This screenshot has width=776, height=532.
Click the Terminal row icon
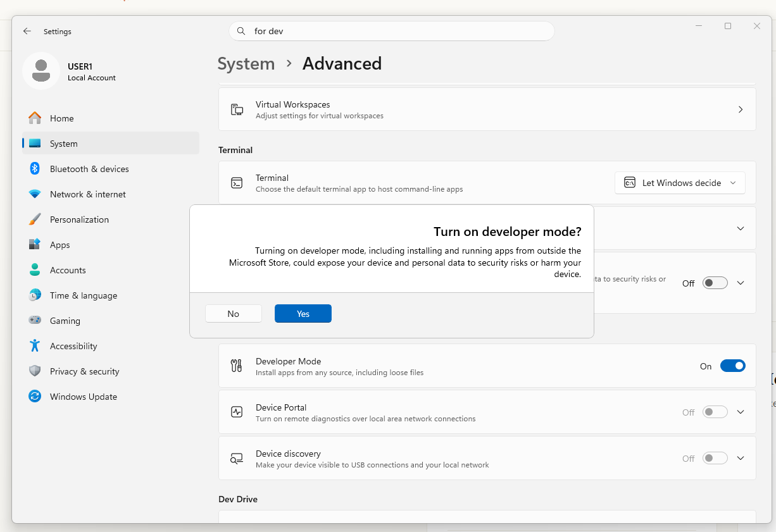237,183
